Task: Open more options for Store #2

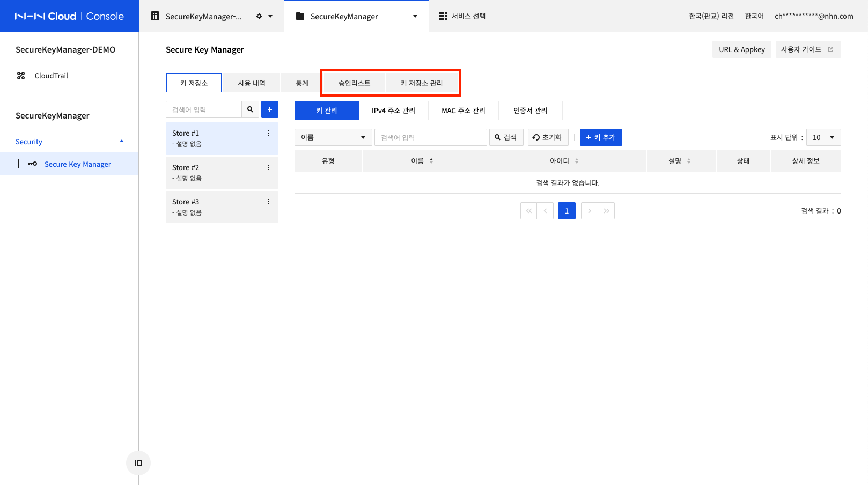Action: (269, 167)
